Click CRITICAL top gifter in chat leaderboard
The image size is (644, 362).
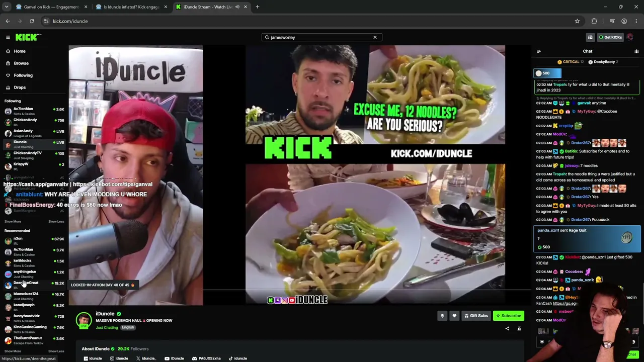(570, 62)
